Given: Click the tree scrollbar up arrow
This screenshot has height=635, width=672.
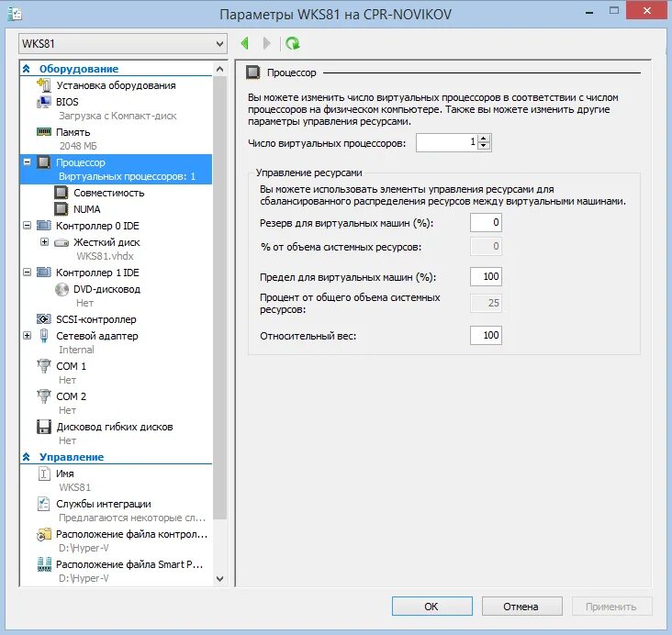Looking at the screenshot, I should pyautogui.click(x=219, y=69).
